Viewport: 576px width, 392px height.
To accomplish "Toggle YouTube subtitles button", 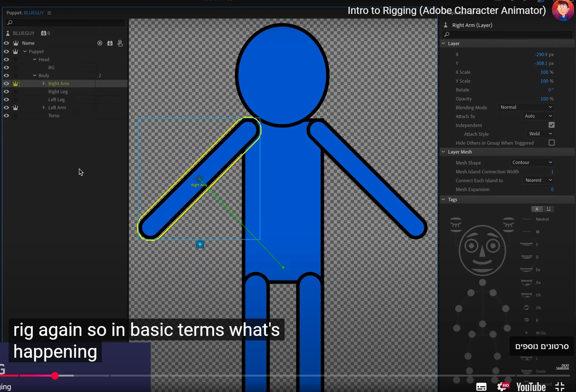I will [x=481, y=387].
